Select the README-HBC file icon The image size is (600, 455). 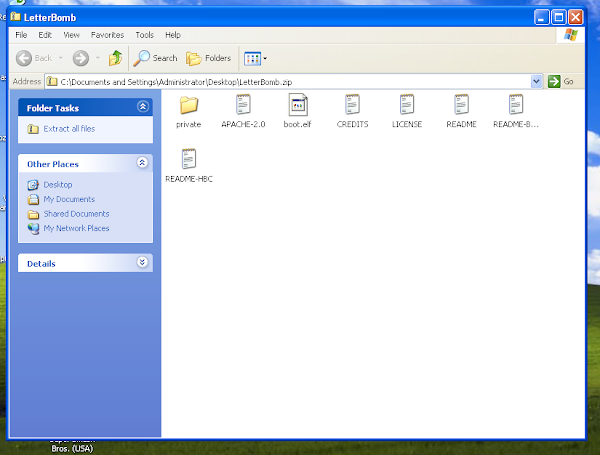[189, 159]
